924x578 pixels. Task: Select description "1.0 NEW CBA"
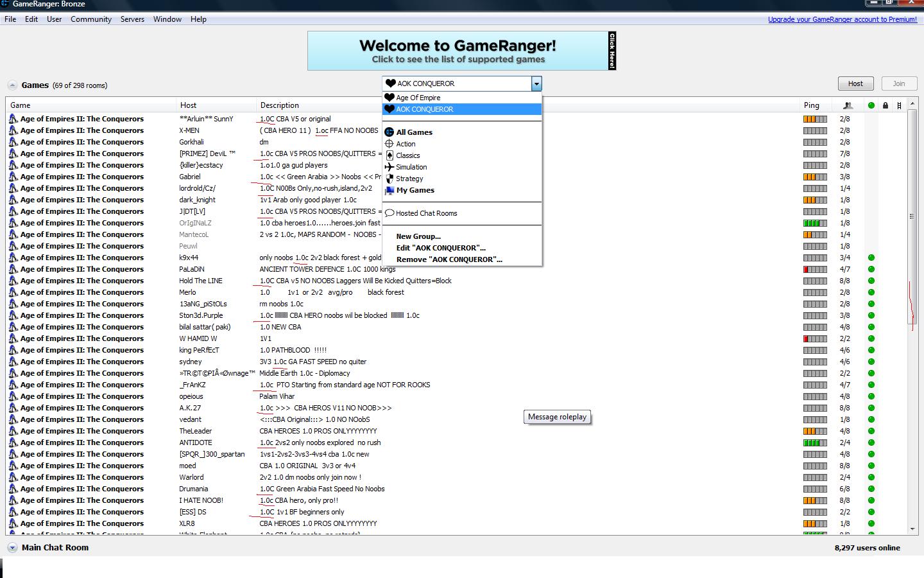(x=280, y=327)
